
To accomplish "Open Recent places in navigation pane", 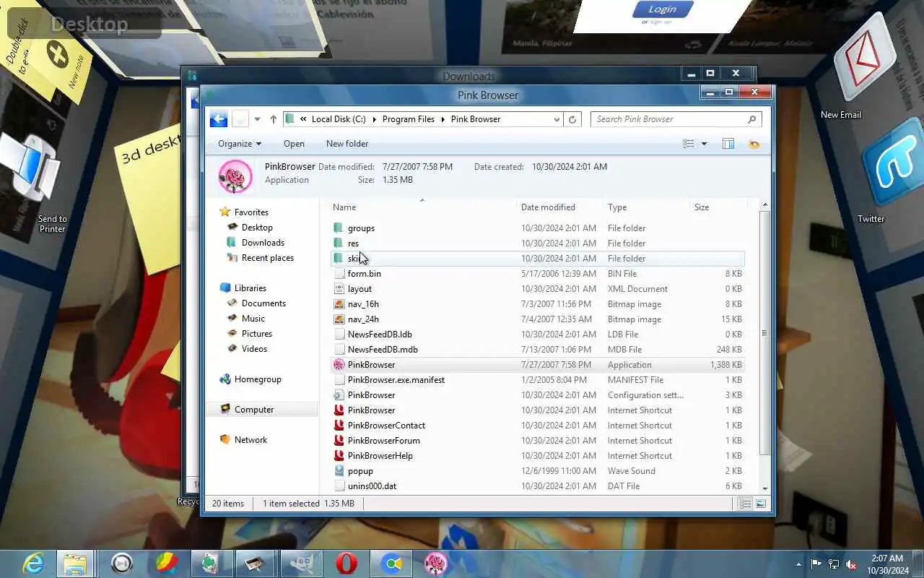I will point(267,258).
